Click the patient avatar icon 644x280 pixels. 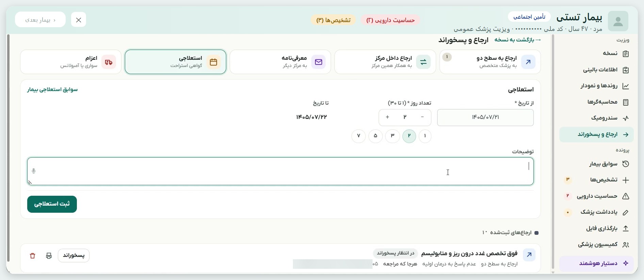(x=618, y=21)
